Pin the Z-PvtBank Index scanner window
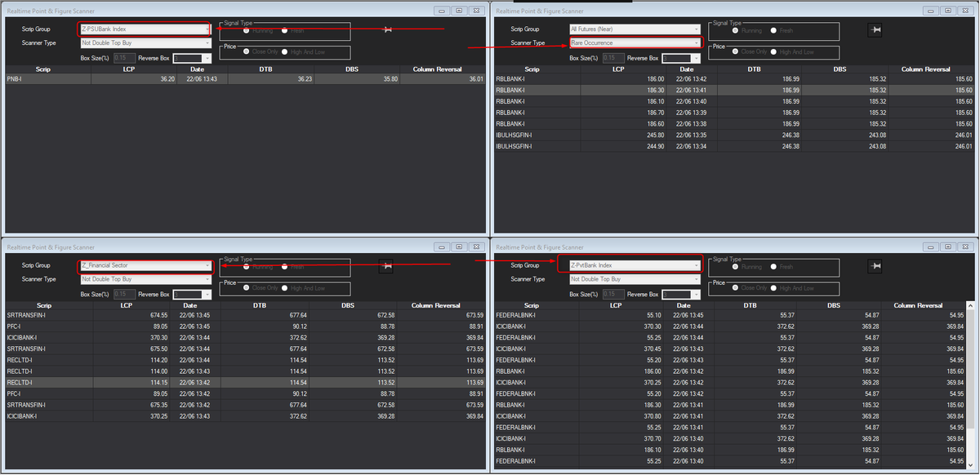 coord(876,265)
